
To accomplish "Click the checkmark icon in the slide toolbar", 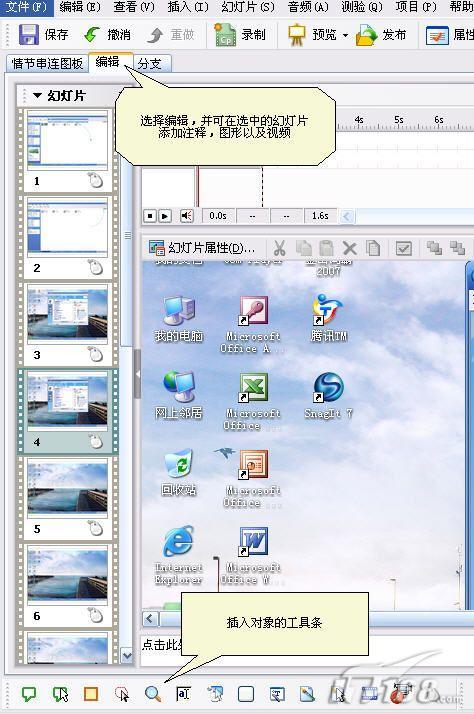I will [404, 248].
